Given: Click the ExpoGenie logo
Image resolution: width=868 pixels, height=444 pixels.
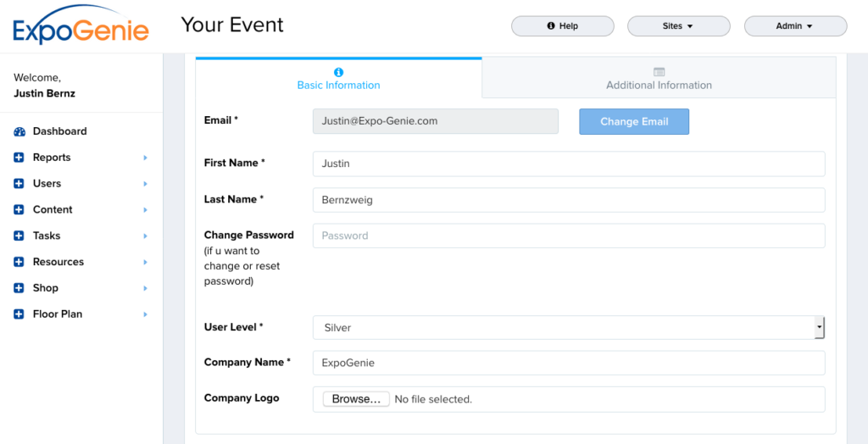Looking at the screenshot, I should 81,27.
